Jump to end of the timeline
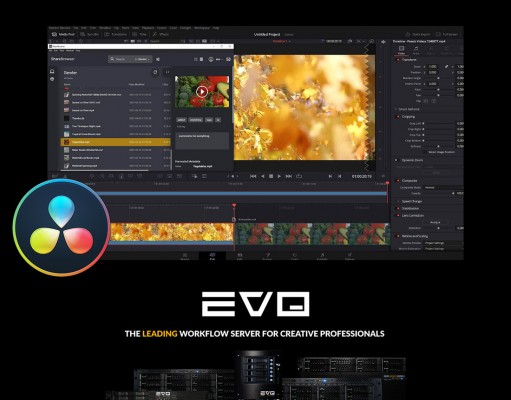The width and height of the screenshot is (511, 400). [x=289, y=176]
